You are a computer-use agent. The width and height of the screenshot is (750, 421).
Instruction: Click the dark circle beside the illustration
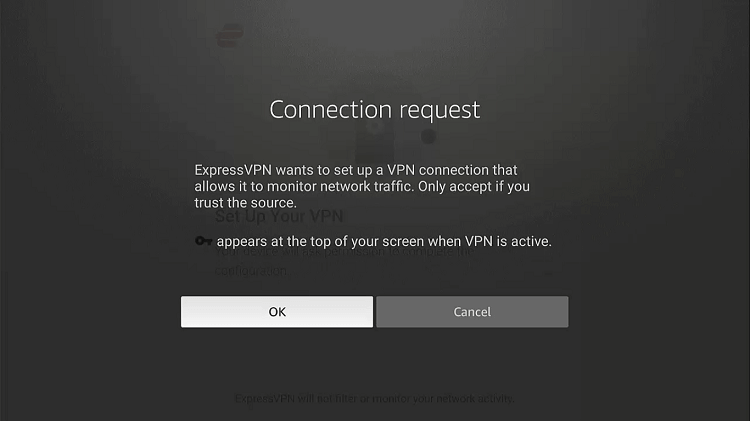[x=429, y=137]
